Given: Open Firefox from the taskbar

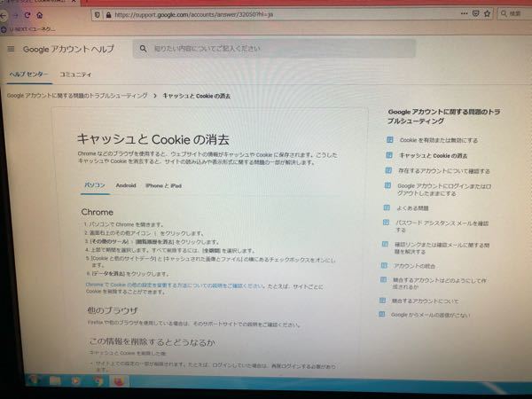Looking at the screenshot, I should pos(116,380).
